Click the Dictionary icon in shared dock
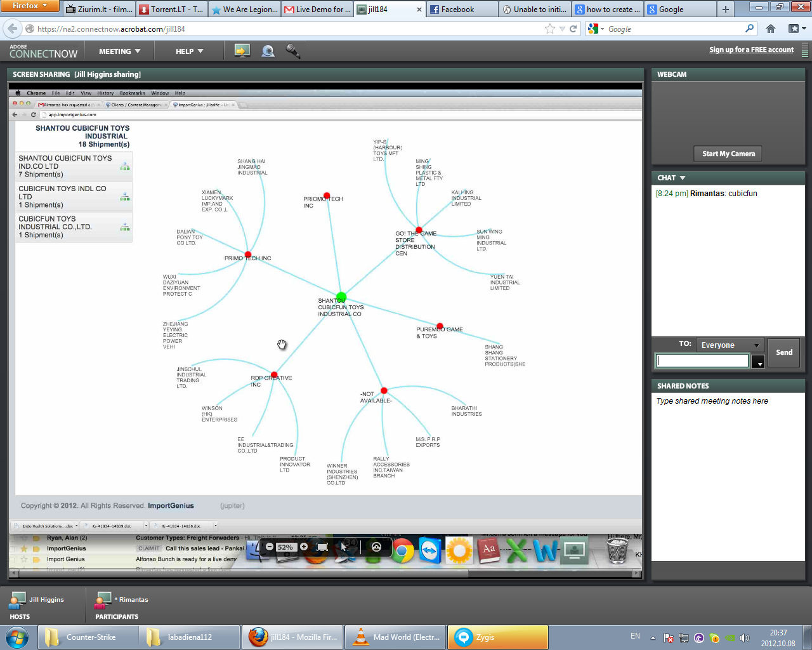The image size is (812, 650). pyautogui.click(x=488, y=551)
